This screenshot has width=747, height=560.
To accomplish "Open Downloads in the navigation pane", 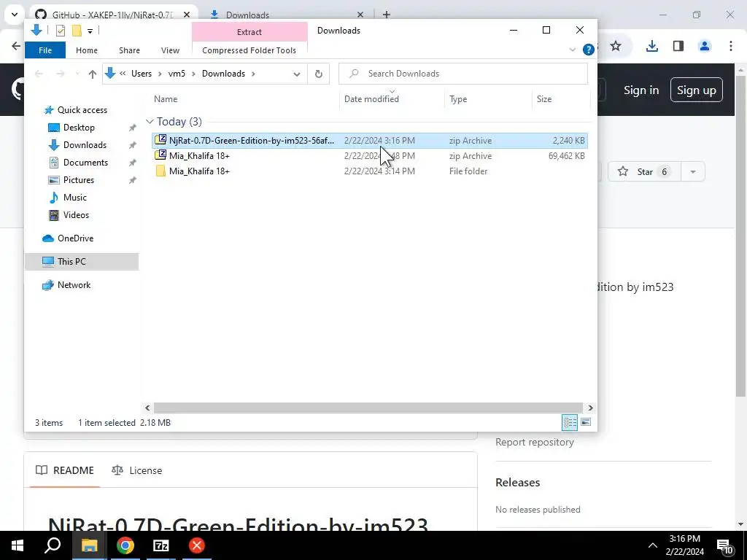I will [x=85, y=145].
